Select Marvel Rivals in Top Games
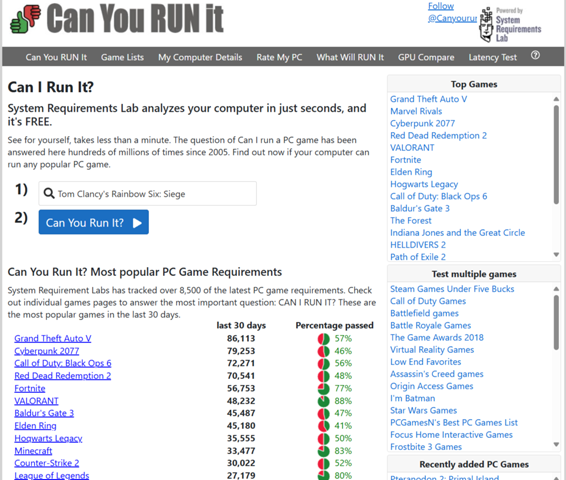Viewport: 566px width, 480px height. [x=416, y=111]
